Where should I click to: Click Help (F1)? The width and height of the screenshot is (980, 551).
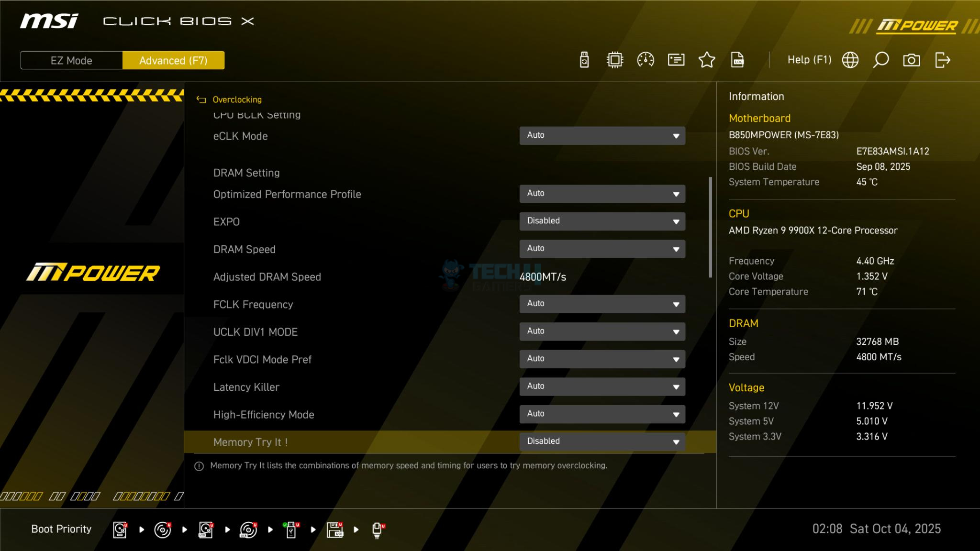pos(809,60)
